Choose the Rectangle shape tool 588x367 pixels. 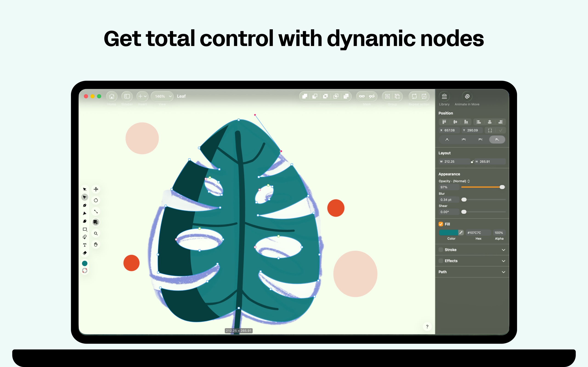click(85, 229)
